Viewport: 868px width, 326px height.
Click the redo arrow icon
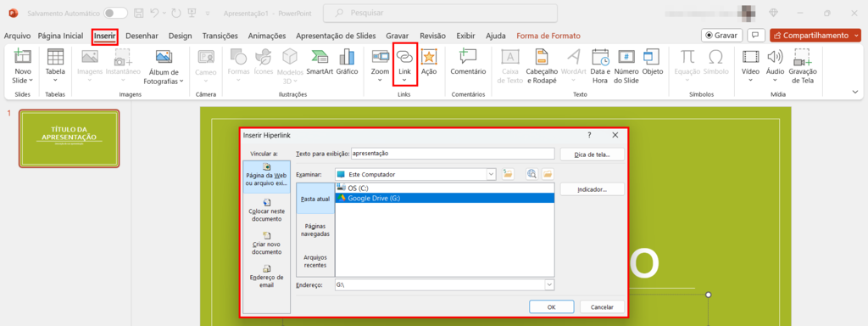tap(176, 13)
